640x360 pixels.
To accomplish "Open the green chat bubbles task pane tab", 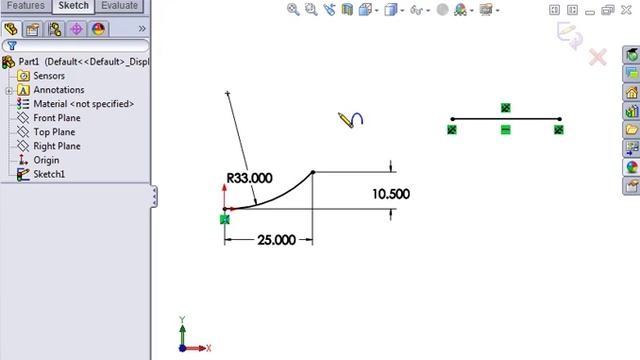I will [x=631, y=73].
